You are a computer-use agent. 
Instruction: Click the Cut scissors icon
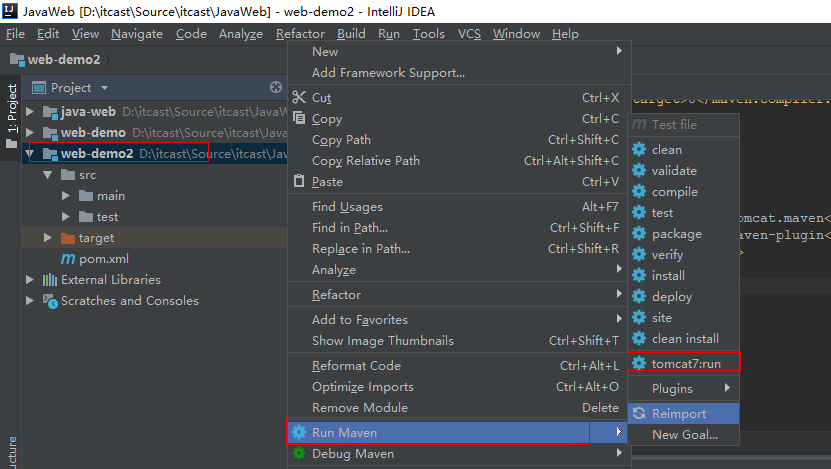(x=299, y=98)
